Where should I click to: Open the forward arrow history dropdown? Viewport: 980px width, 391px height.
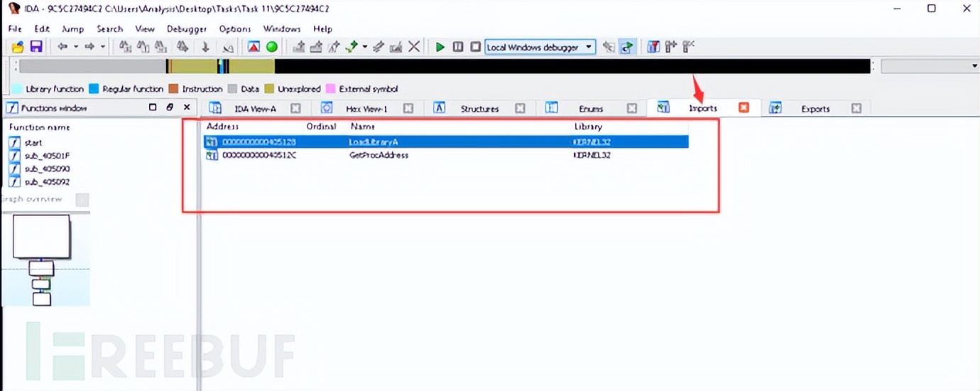click(103, 47)
